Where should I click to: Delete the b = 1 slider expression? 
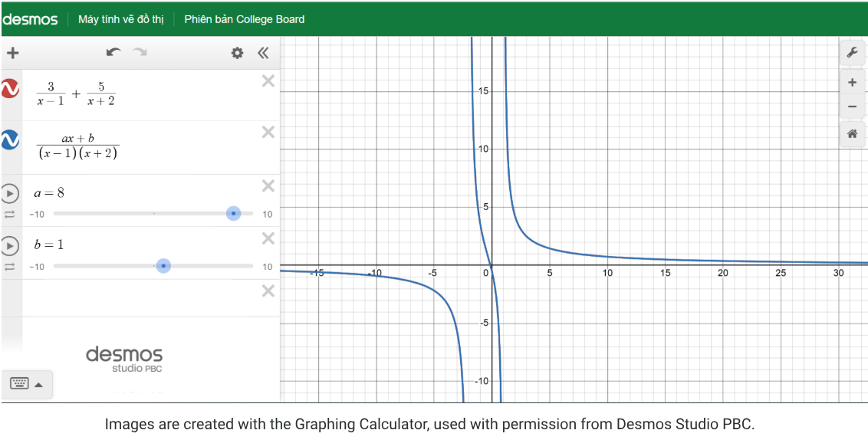coord(268,238)
